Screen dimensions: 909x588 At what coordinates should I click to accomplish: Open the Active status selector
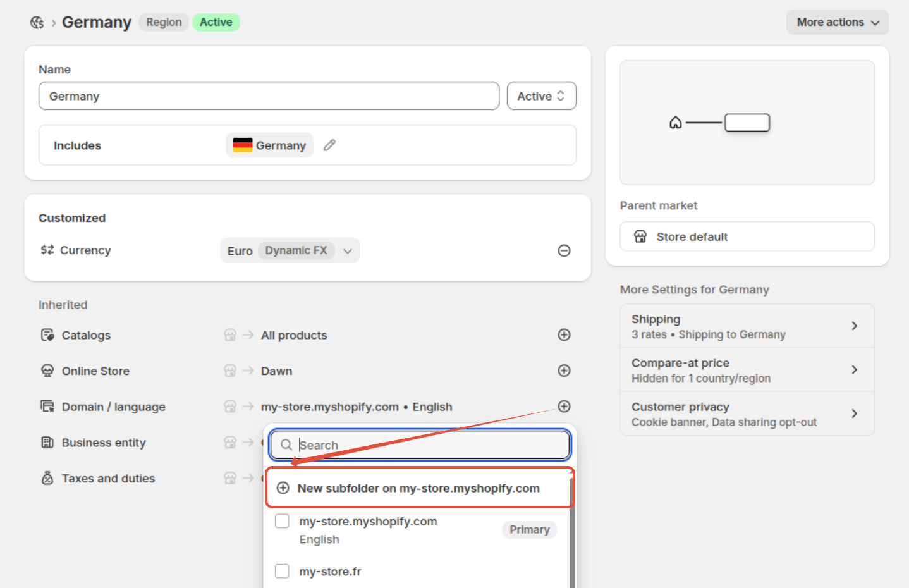pyautogui.click(x=542, y=96)
